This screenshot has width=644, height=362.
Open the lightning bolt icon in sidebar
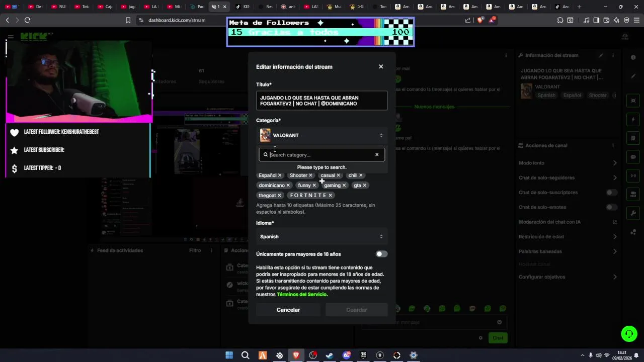[633, 120]
